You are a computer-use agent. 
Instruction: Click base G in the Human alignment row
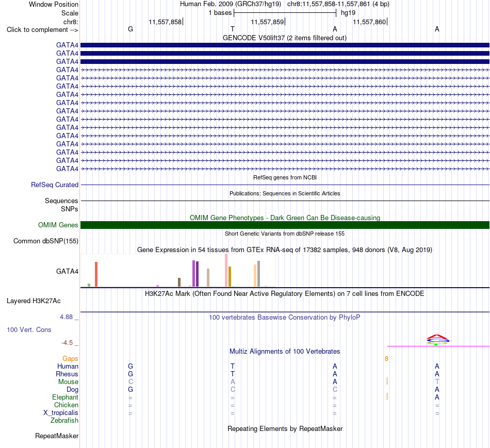point(130,366)
